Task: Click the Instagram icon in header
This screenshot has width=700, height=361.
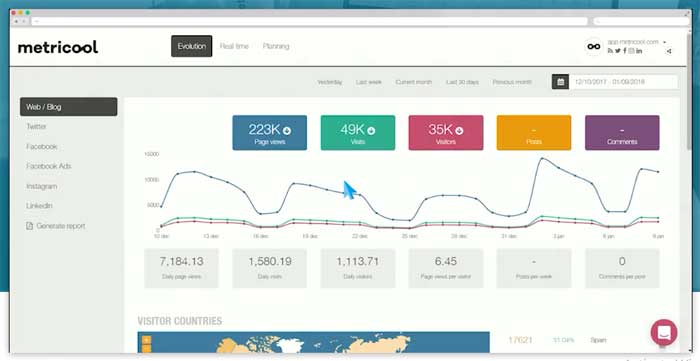Action: tap(631, 51)
